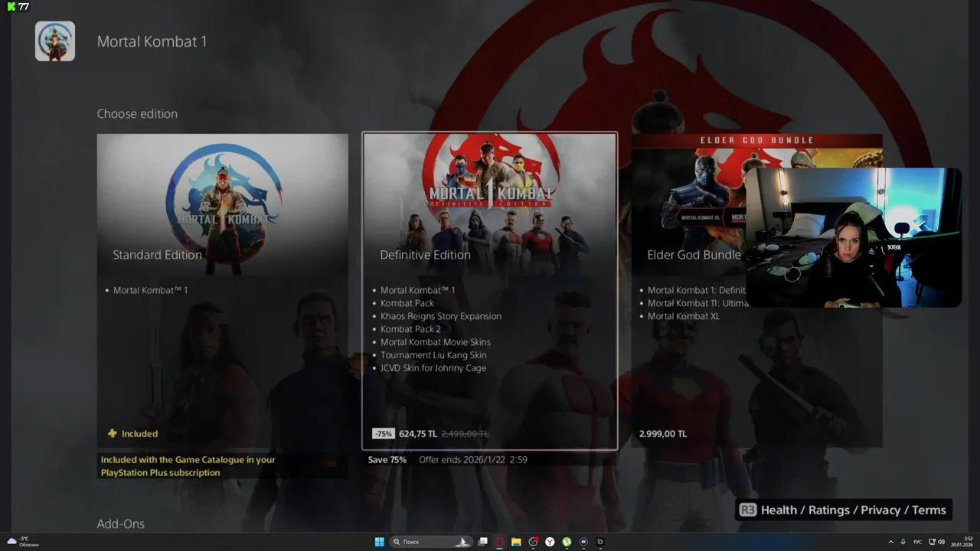This screenshot has height=551, width=980.
Task: Click the microphone tray icon
Action: [x=903, y=542]
